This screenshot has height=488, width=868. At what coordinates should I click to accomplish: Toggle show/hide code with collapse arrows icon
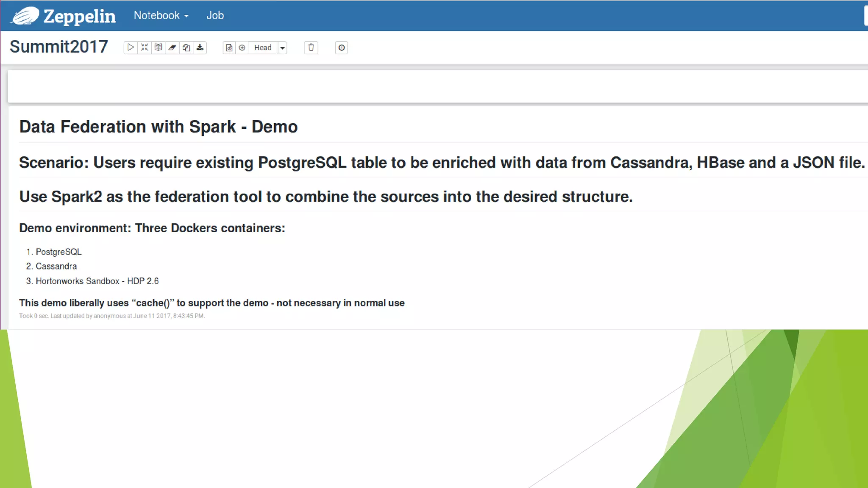145,47
